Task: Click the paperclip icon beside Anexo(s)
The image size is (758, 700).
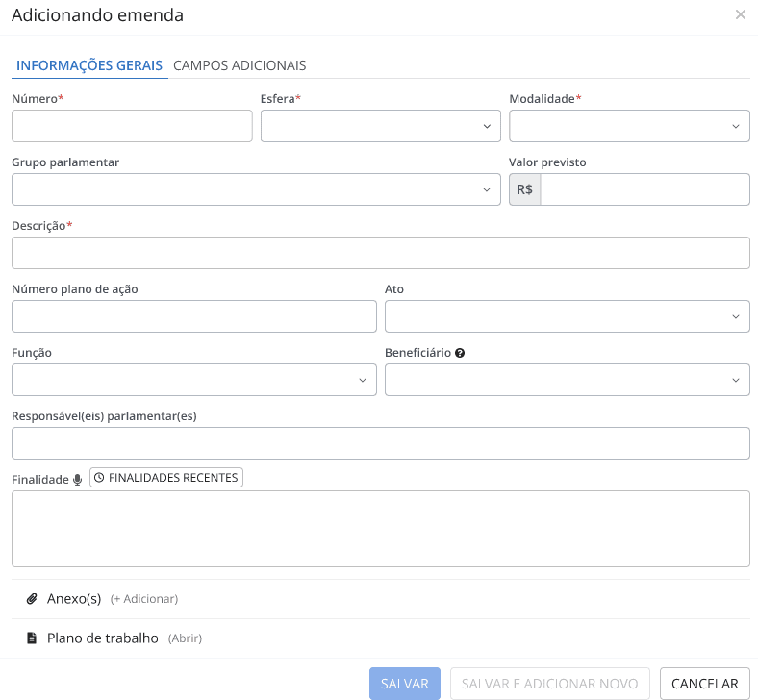Action: 32,599
